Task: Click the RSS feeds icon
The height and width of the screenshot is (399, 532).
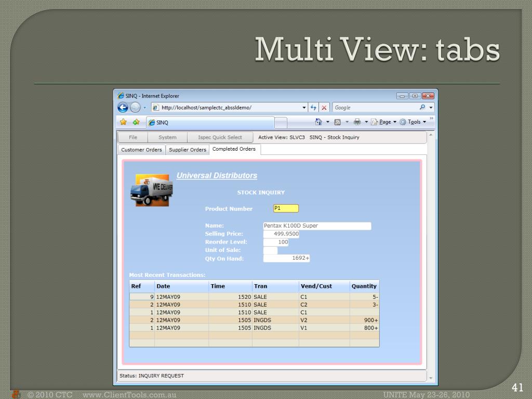Action: coord(338,122)
